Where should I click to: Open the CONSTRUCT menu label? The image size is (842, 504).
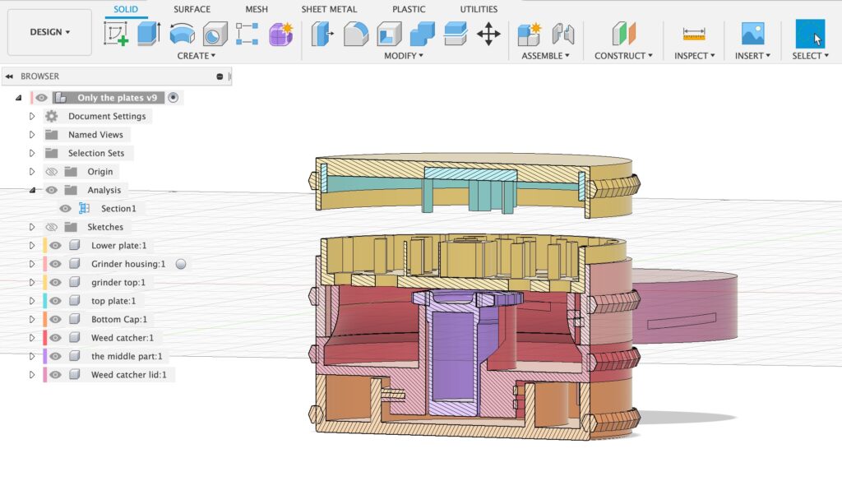[623, 56]
